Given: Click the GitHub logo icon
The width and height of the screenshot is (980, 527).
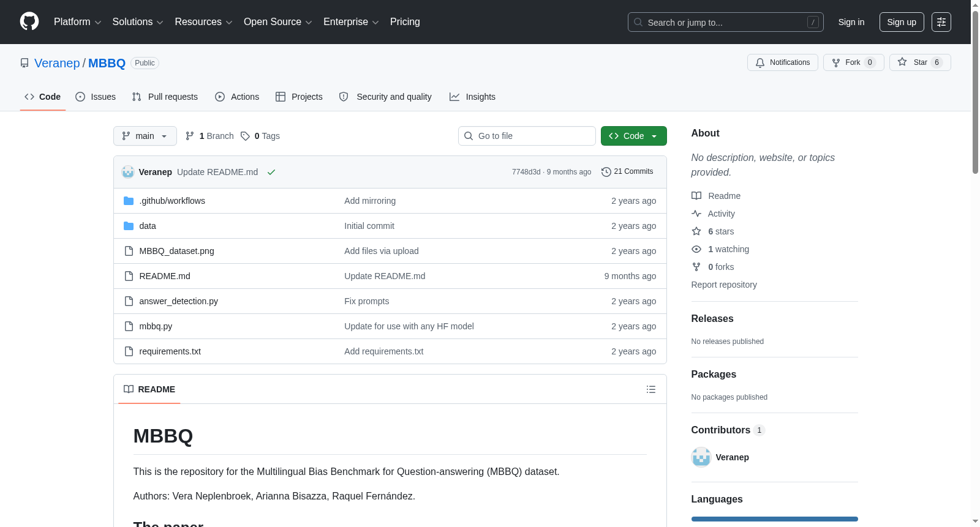Looking at the screenshot, I should click(x=29, y=22).
